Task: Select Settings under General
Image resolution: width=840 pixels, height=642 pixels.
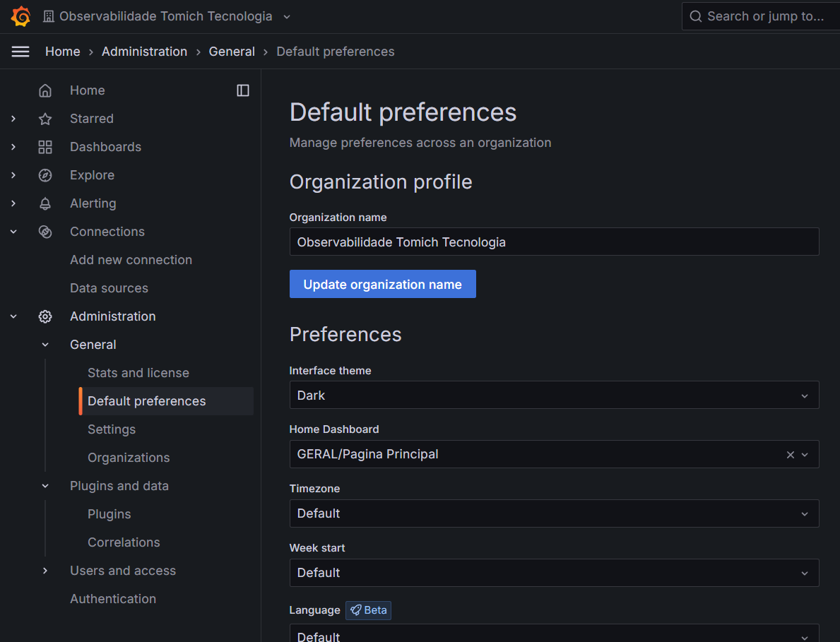Action: coord(112,429)
